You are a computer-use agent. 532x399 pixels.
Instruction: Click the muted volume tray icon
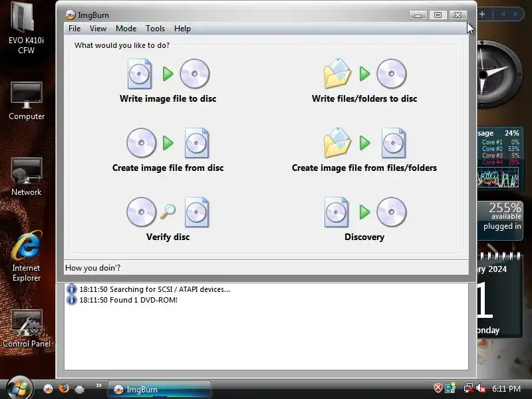click(481, 388)
